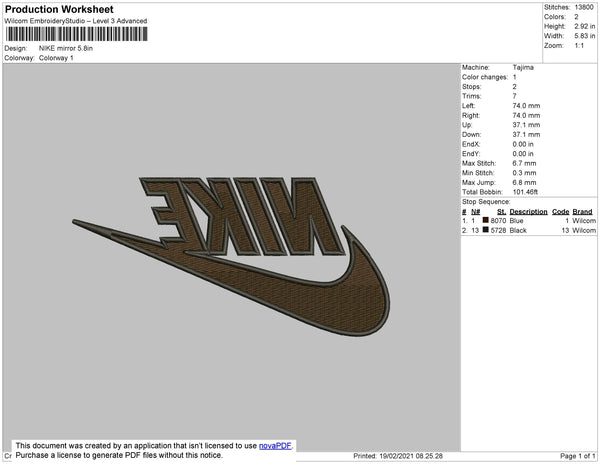Click the 'Brand' column header

click(x=582, y=212)
